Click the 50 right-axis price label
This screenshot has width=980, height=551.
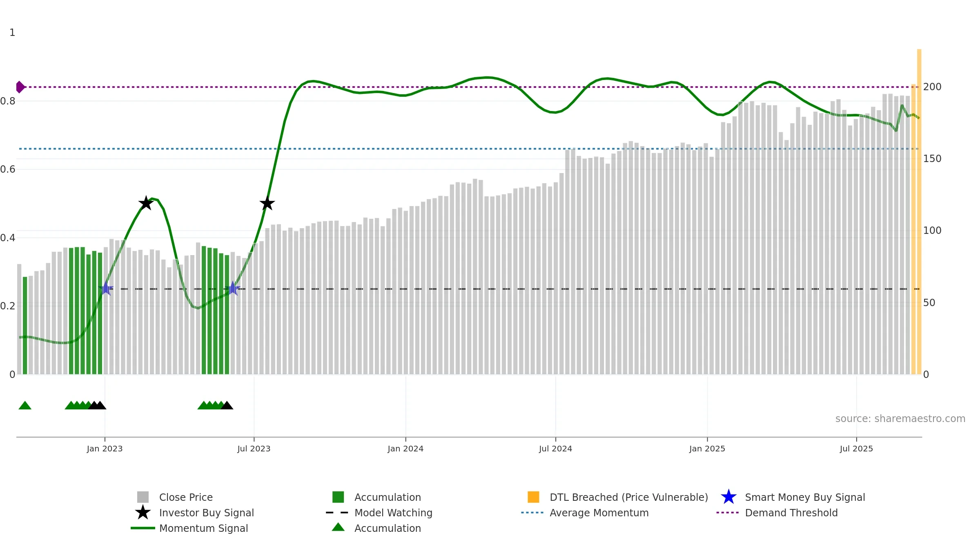[x=929, y=303]
